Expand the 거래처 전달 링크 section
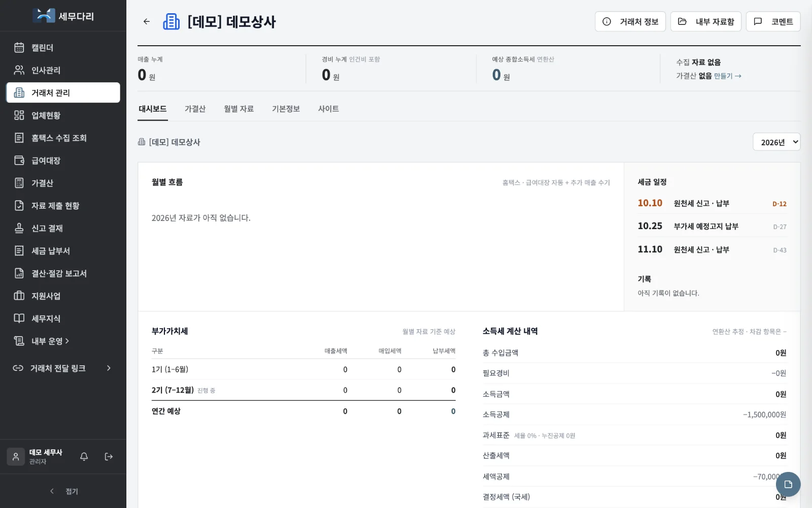The image size is (812, 508). point(63,368)
